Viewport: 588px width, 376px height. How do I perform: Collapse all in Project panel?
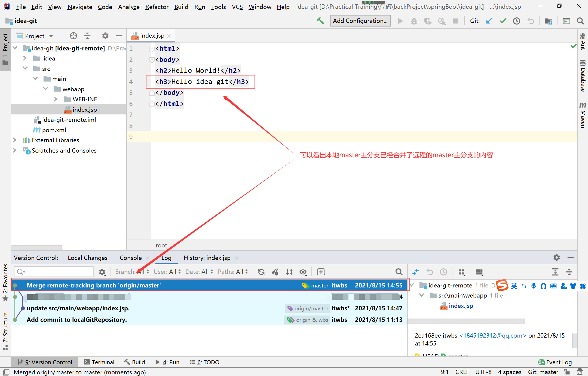87,36
